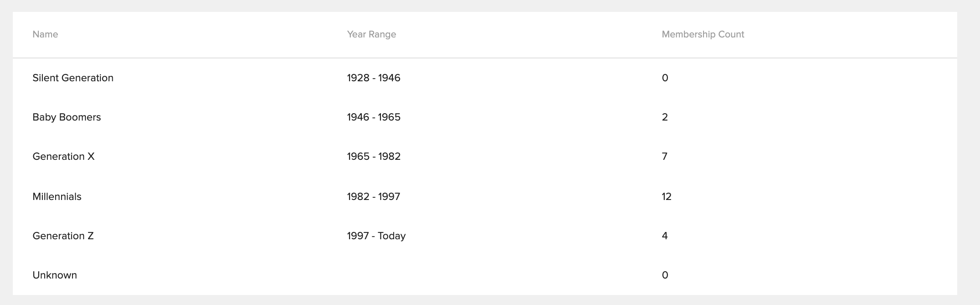This screenshot has width=980, height=305.
Task: Select the Silent Generation row name
Action: tap(73, 78)
